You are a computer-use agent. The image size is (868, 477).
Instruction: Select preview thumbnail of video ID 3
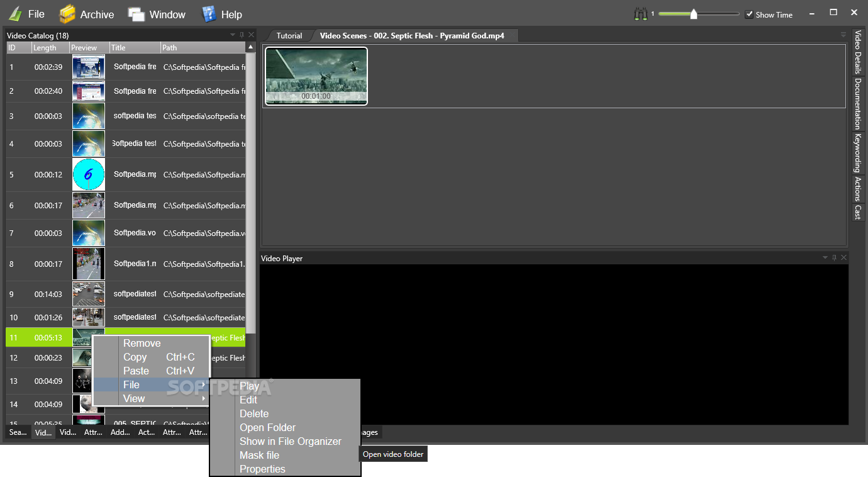click(x=89, y=116)
